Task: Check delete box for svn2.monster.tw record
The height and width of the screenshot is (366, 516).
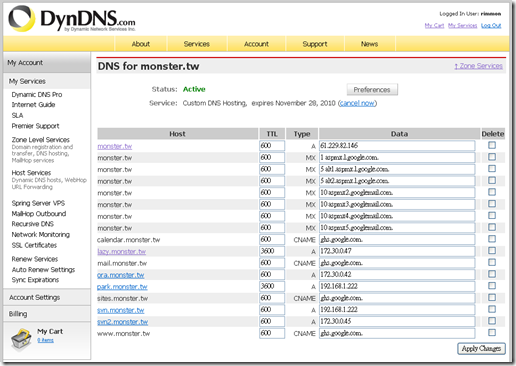Action: coord(492,321)
